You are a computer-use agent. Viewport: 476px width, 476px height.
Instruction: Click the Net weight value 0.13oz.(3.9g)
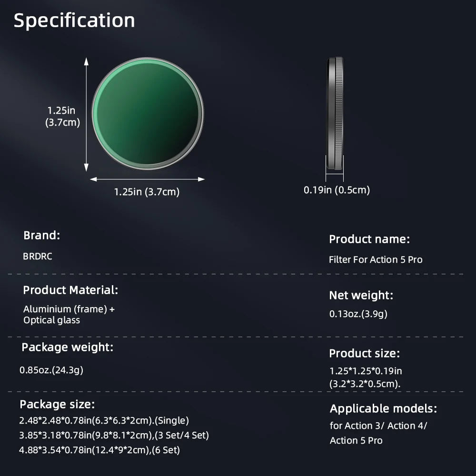point(358,314)
